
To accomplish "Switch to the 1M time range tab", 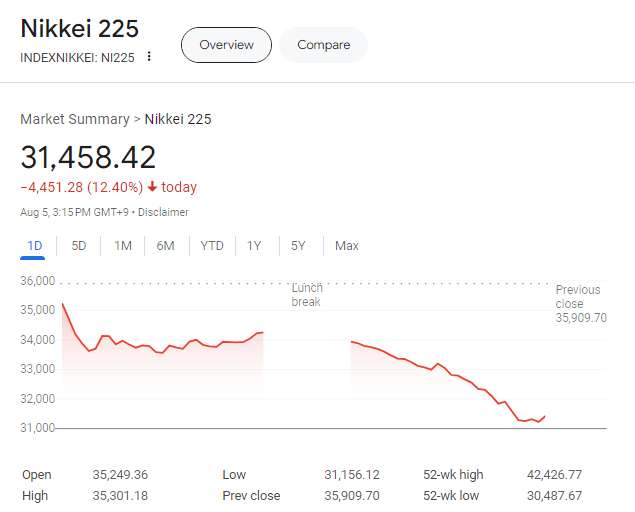I will coord(123,246).
